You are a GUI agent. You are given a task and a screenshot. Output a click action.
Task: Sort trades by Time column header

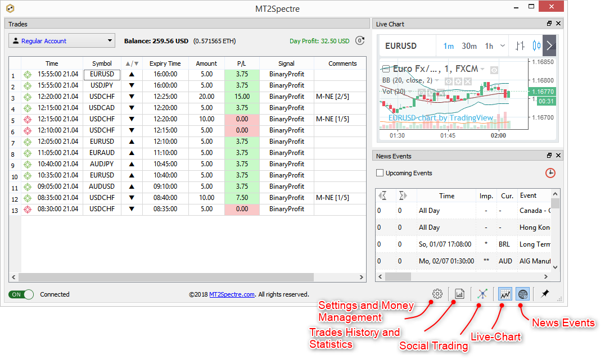52,63
